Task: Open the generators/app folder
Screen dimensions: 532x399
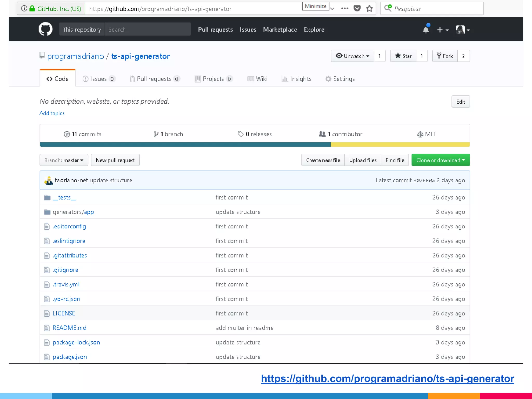Action: coord(73,212)
